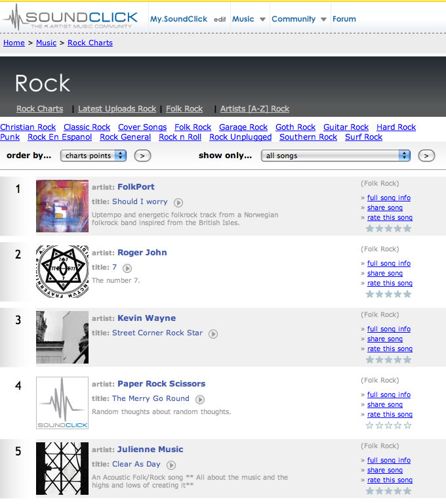This screenshot has height=504, width=446.
Task: Play the song Should I worry
Action: click(178, 203)
